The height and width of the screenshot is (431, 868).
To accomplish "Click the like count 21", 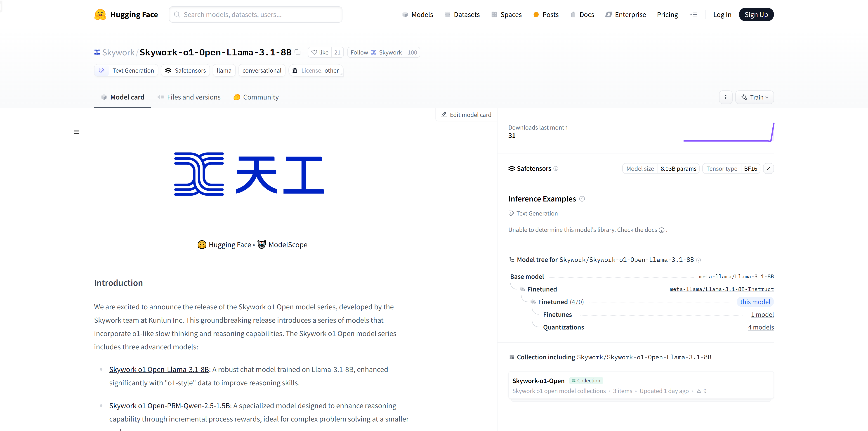I will tap(337, 52).
